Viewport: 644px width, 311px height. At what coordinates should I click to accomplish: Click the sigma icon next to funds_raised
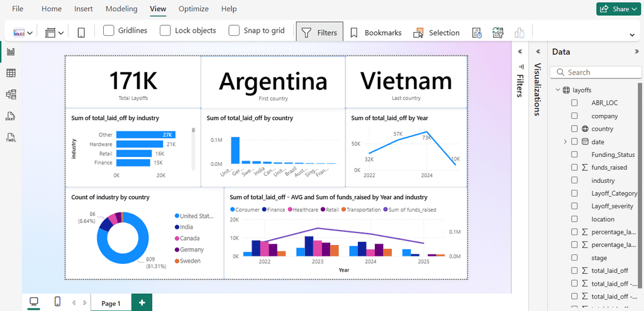586,167
